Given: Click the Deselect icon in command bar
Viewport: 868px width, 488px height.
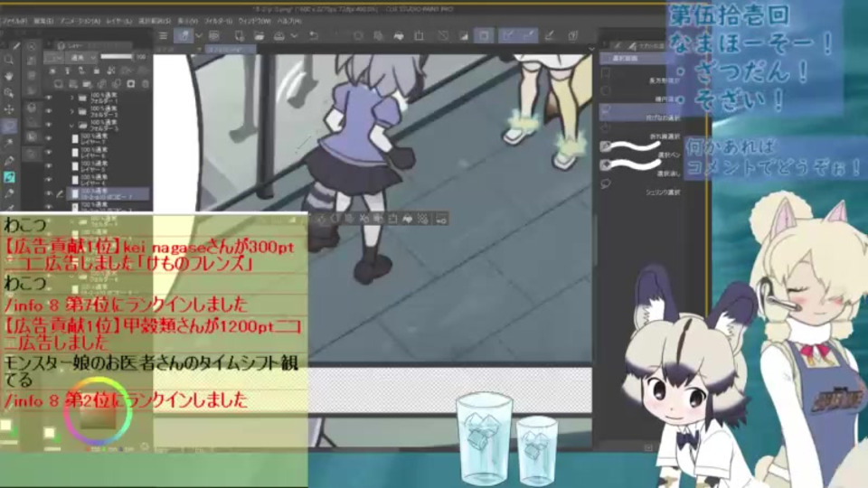Looking at the screenshot, I should point(443,36).
